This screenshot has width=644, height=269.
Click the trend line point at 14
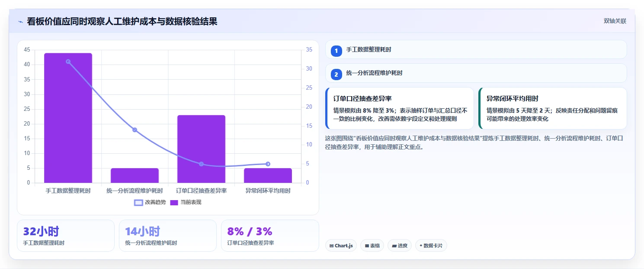[135, 130]
